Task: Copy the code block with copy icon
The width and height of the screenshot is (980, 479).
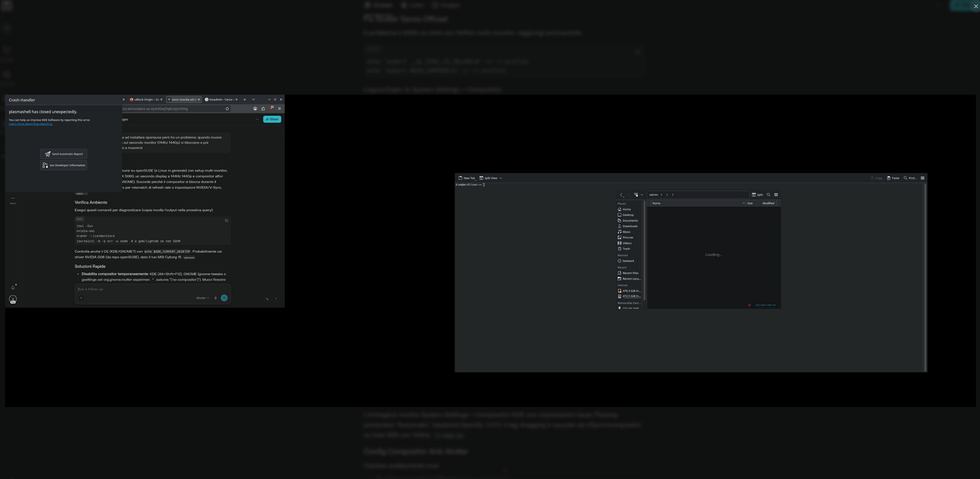Action: point(226,221)
